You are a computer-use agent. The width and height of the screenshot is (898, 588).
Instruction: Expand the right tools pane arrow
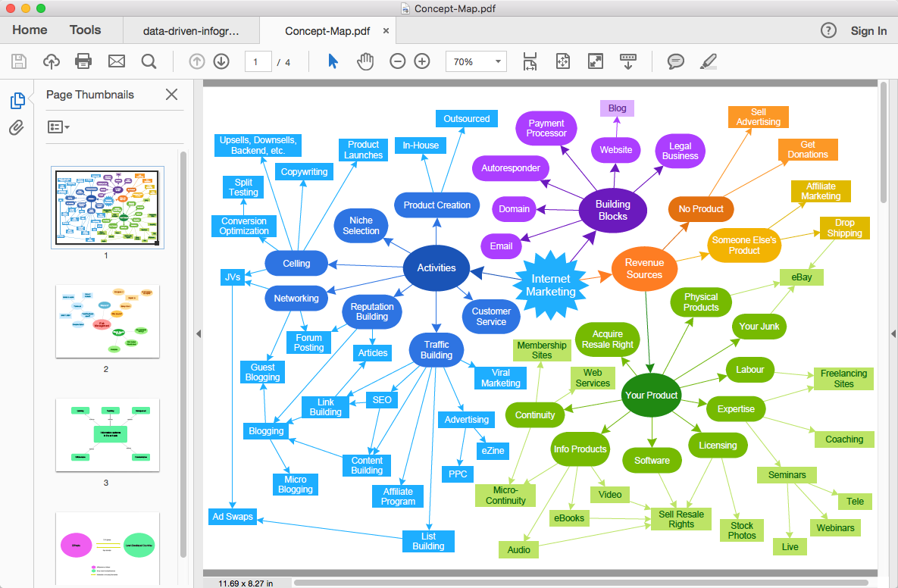point(893,334)
